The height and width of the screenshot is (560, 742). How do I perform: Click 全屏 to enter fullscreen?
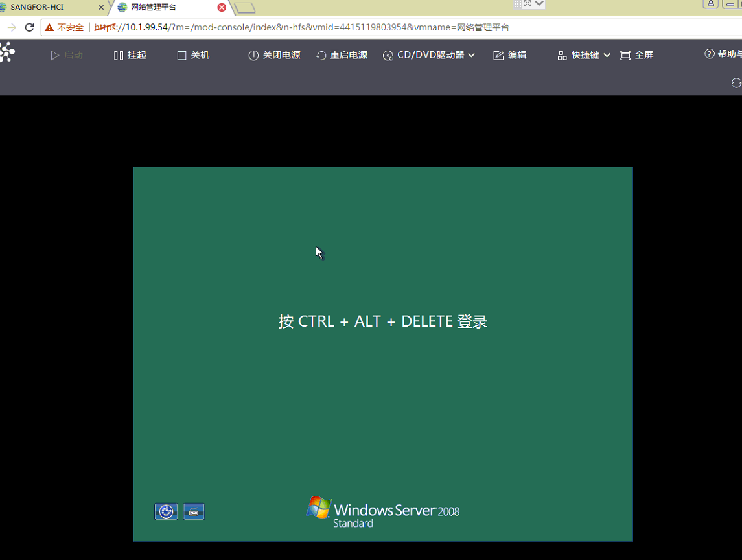click(x=636, y=55)
